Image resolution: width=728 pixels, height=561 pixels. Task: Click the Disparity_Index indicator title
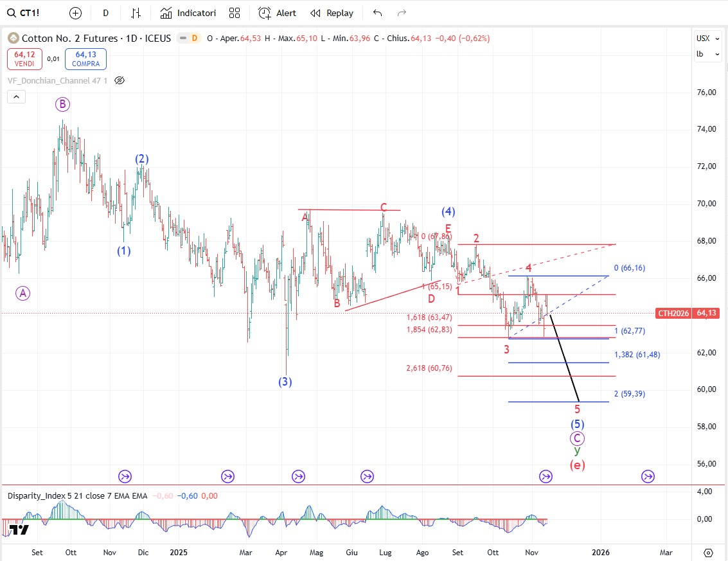pyautogui.click(x=77, y=495)
